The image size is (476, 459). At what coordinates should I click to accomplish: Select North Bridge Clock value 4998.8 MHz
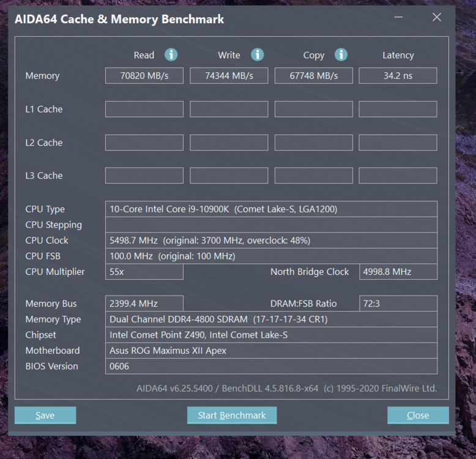coord(398,272)
